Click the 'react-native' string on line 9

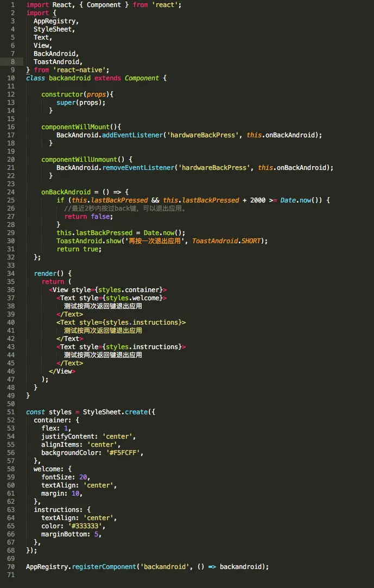[x=80, y=69]
